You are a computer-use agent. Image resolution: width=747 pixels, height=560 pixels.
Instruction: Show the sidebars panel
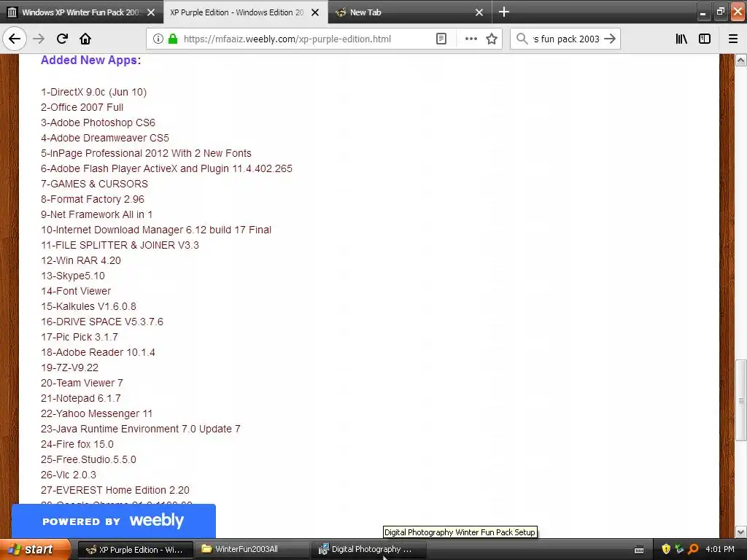point(705,39)
